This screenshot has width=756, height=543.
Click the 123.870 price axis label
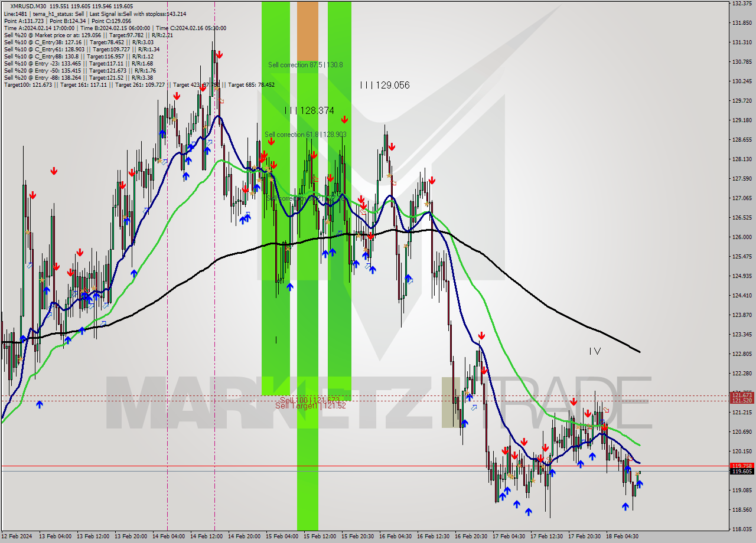[x=742, y=315]
